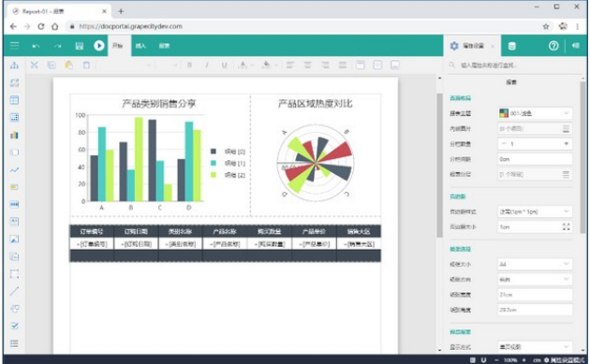Open help with the question mark icon
This screenshot has width=590, height=364.
553,46
